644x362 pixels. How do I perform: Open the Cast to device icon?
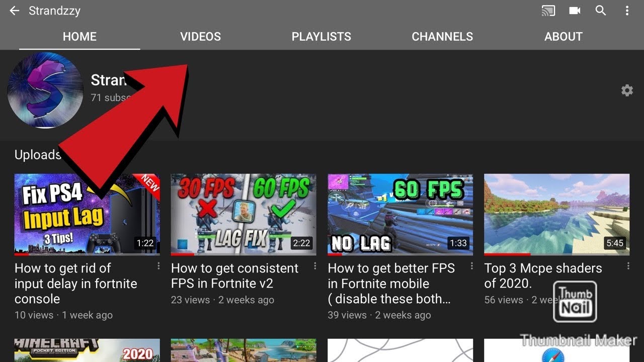pos(548,11)
